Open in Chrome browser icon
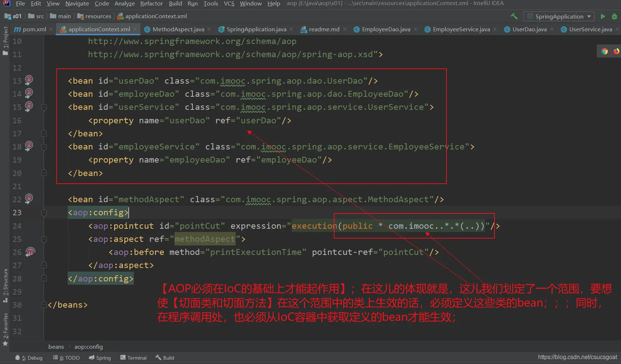 click(605, 51)
